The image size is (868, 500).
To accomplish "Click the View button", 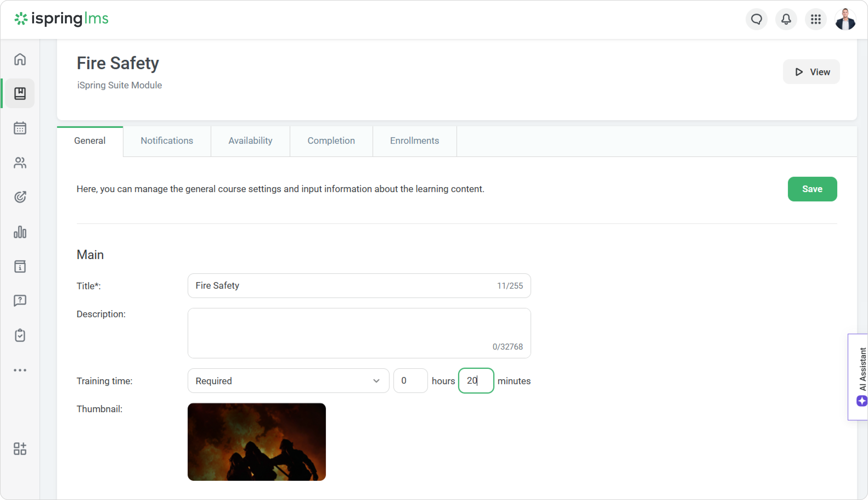I will coord(811,72).
